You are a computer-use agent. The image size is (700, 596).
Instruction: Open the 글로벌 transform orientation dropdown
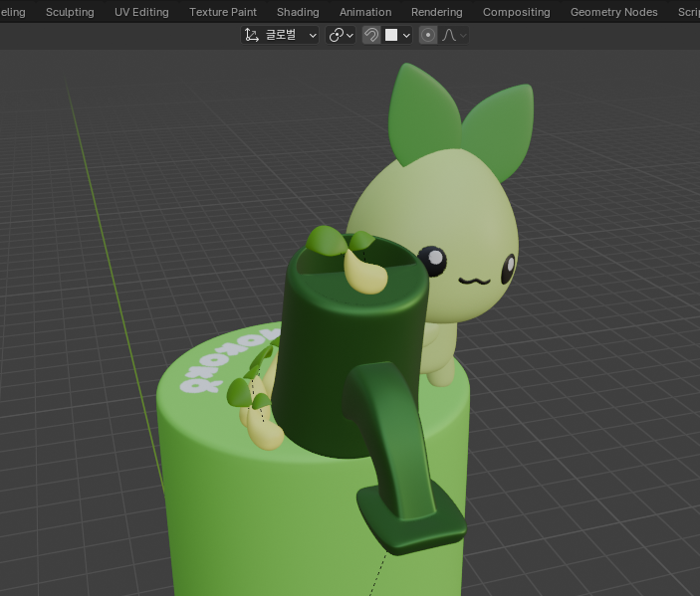tap(280, 35)
